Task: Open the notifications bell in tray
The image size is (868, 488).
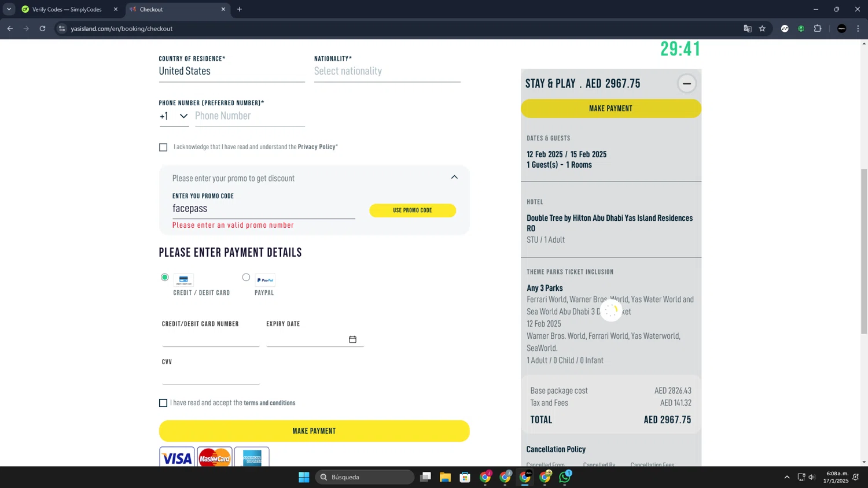Action: click(856, 477)
